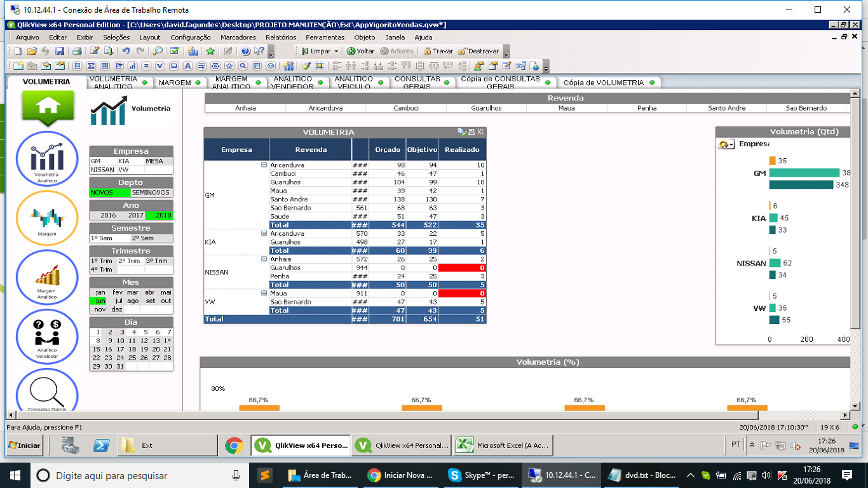The image size is (868, 488).
Task: Open the Analítico Vendedor handshake icon
Action: [46, 338]
